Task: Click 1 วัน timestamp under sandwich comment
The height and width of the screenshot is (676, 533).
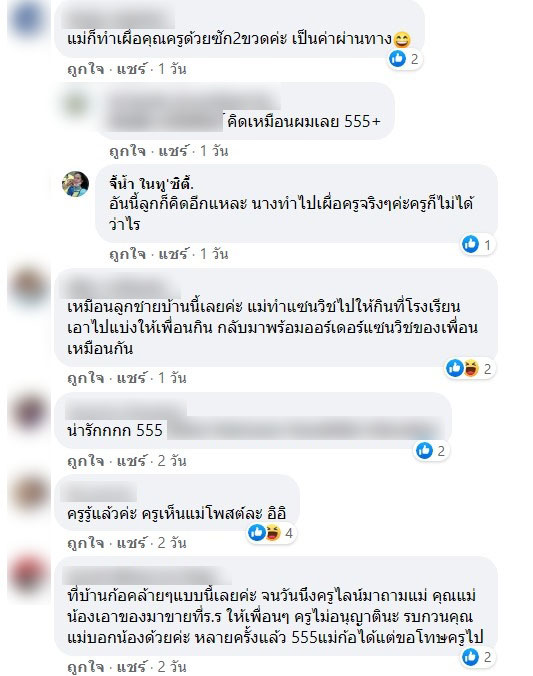Action: click(x=172, y=378)
